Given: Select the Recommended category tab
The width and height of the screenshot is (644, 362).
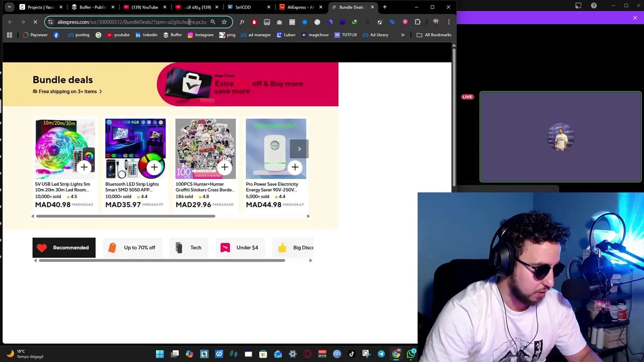Looking at the screenshot, I should pos(64,247).
